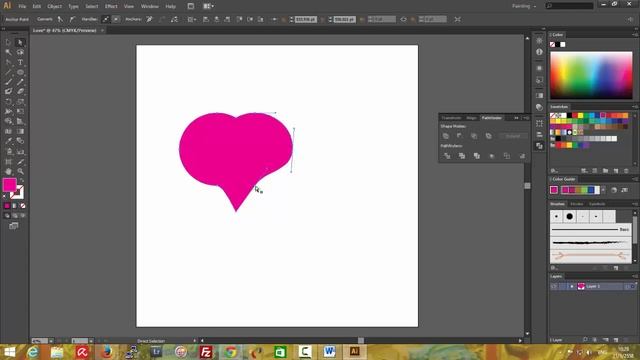Select the Selection tool (black arrow)
Image resolution: width=640 pixels, height=360 pixels.
tap(8, 42)
